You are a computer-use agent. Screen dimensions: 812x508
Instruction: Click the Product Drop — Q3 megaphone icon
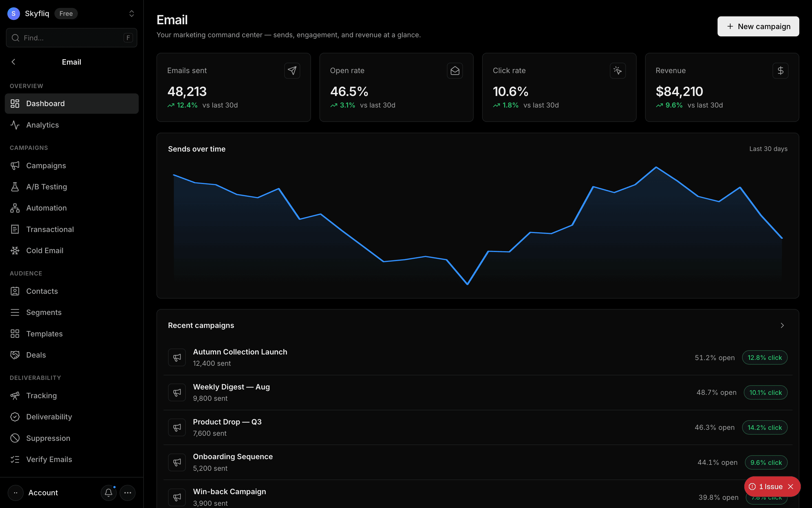(177, 427)
